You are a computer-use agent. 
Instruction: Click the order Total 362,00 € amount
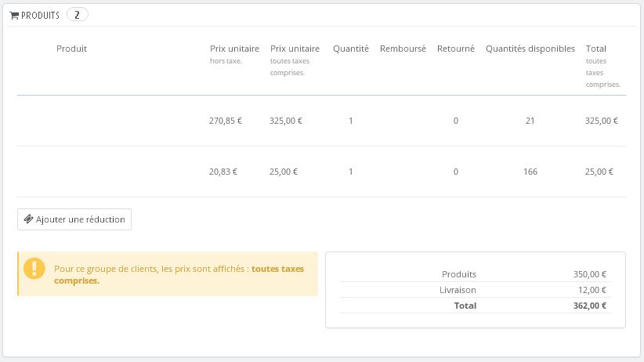590,306
